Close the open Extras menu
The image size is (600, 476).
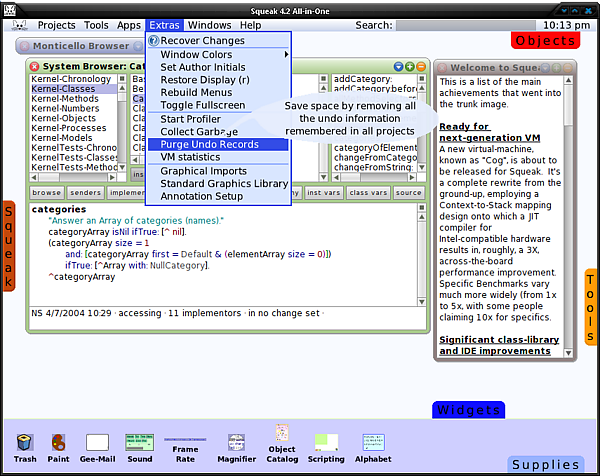pyautogui.click(x=164, y=25)
